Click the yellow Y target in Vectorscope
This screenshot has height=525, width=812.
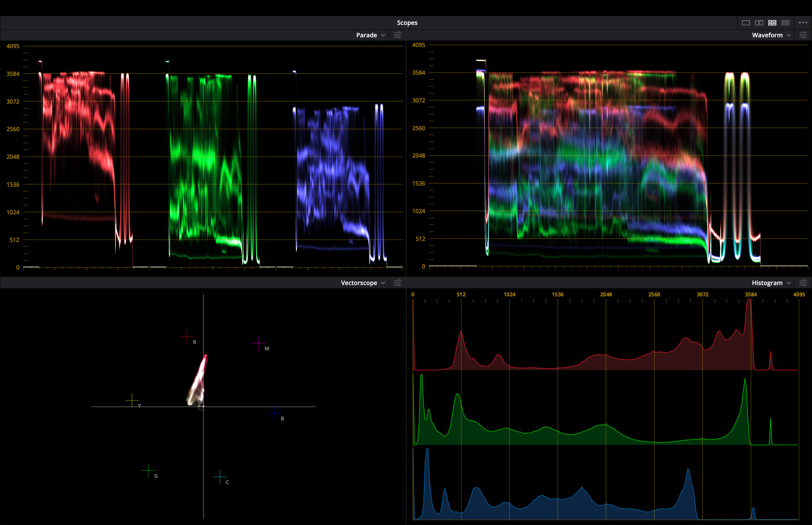(x=132, y=400)
